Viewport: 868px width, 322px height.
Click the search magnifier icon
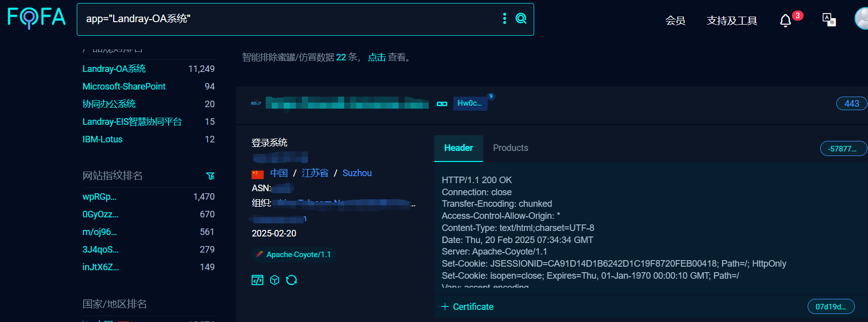click(521, 19)
